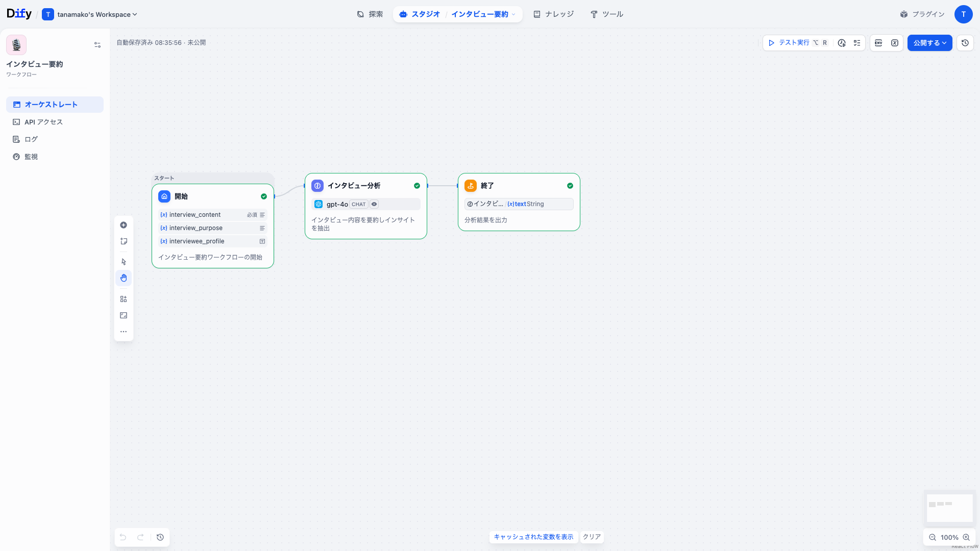Open the version history clock icon
980x551 pixels.
[x=965, y=43]
